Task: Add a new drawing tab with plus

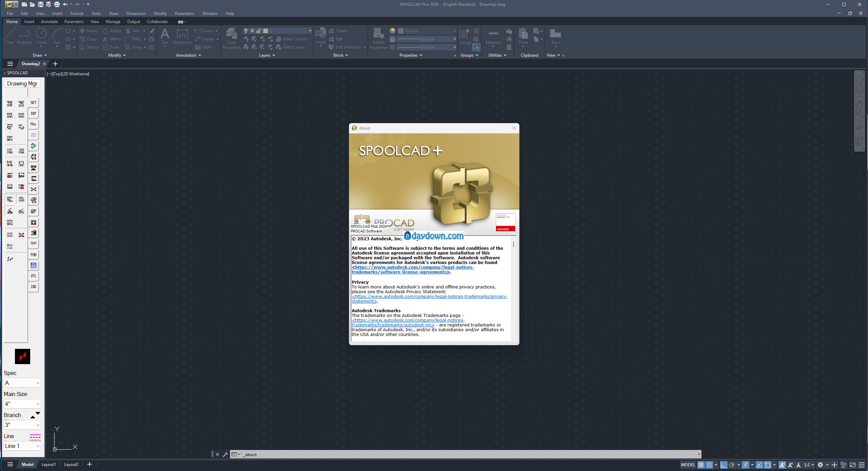Action: coord(55,64)
